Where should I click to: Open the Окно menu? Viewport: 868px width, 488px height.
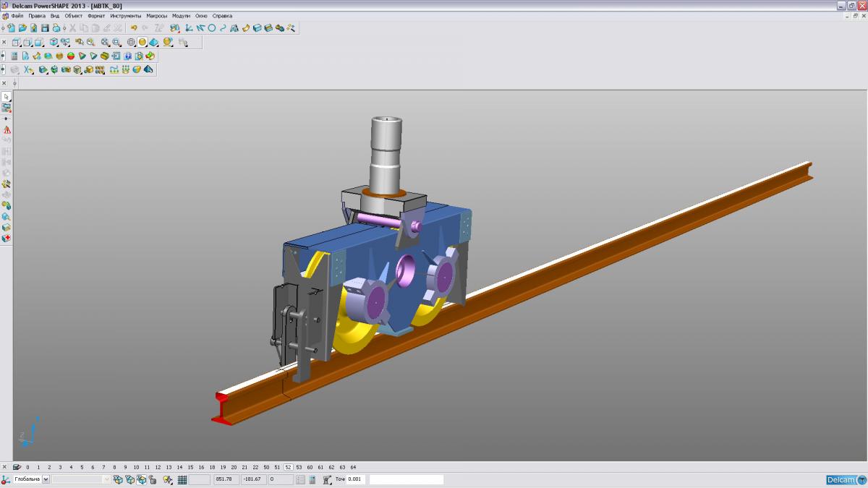(x=201, y=15)
